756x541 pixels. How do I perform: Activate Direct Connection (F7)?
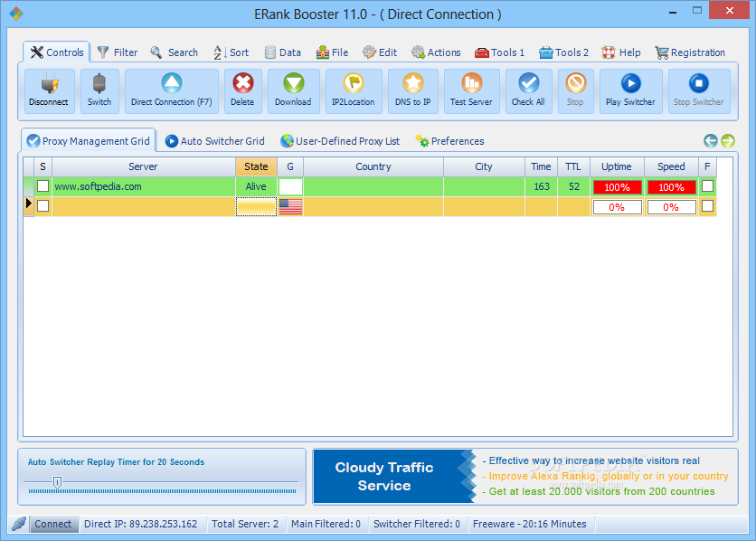[x=171, y=91]
